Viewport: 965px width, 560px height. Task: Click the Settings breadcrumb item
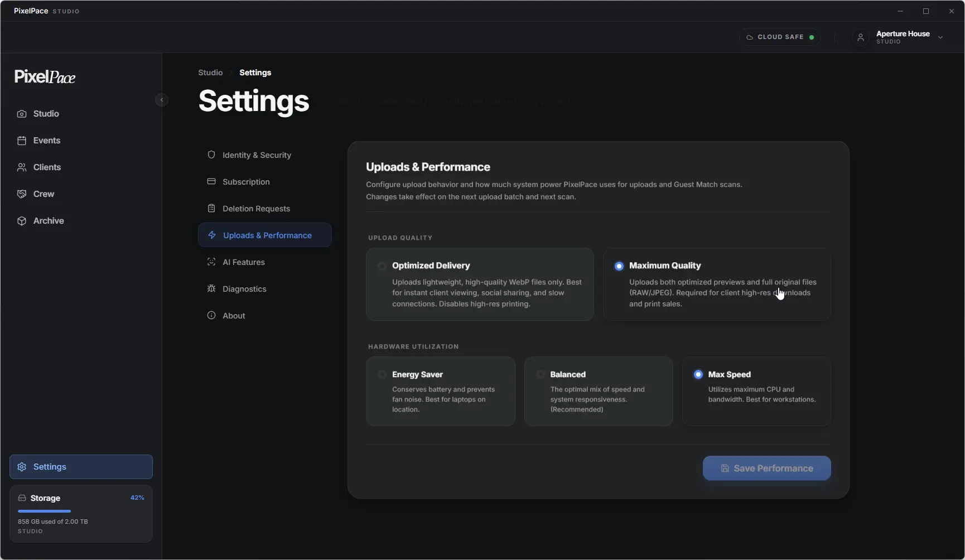click(255, 73)
